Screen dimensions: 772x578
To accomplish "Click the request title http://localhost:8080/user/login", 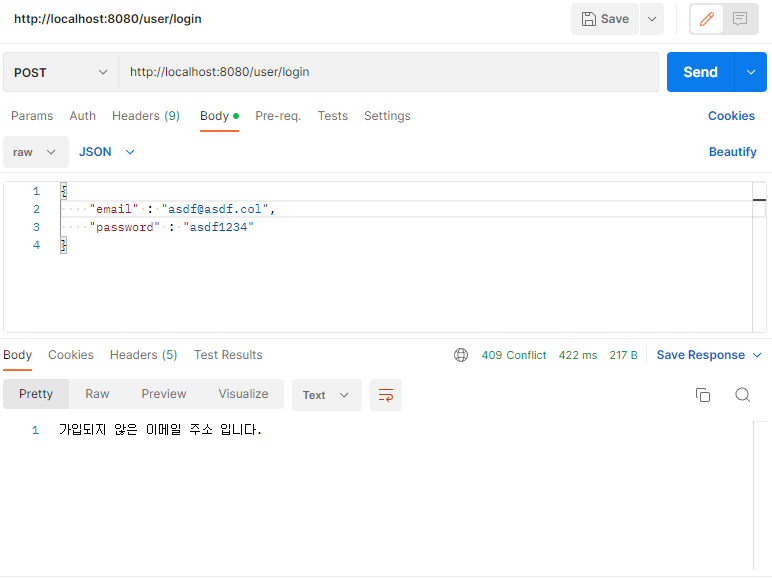I will [108, 19].
